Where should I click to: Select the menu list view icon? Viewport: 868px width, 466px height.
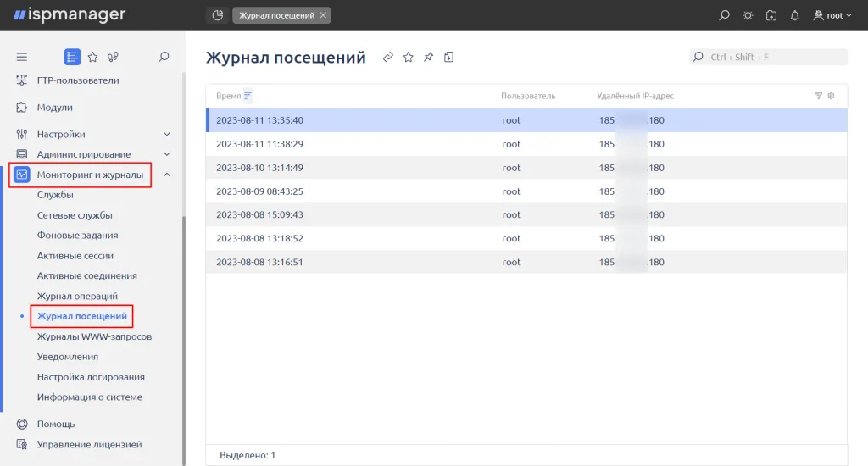(x=72, y=57)
